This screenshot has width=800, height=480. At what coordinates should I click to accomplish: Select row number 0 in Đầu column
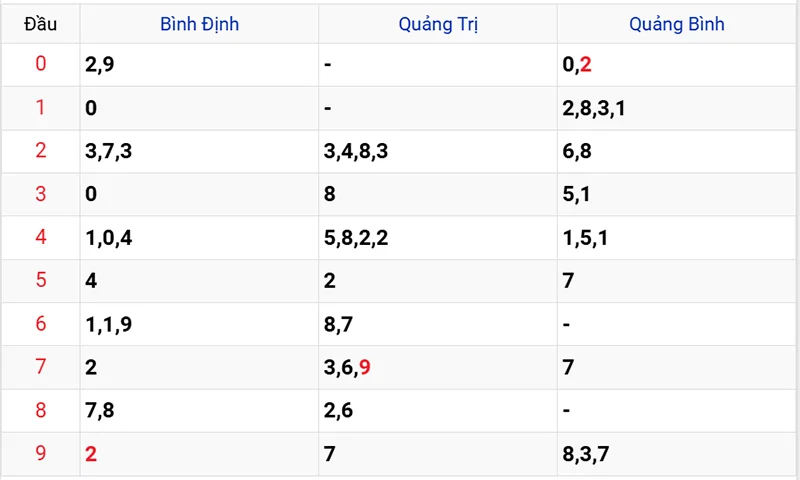(40, 65)
